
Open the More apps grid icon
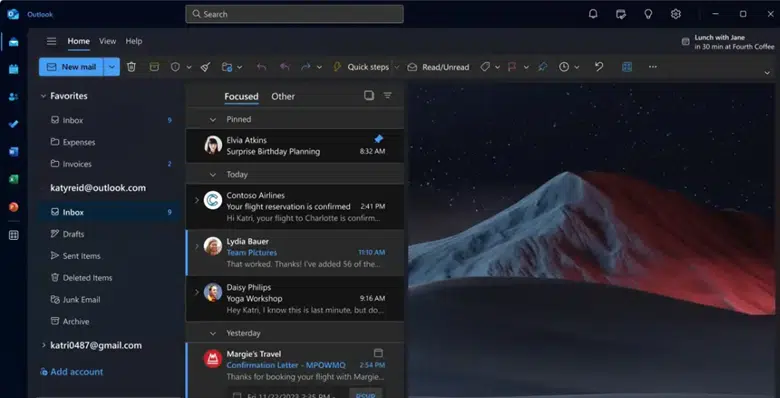pyautogui.click(x=13, y=235)
